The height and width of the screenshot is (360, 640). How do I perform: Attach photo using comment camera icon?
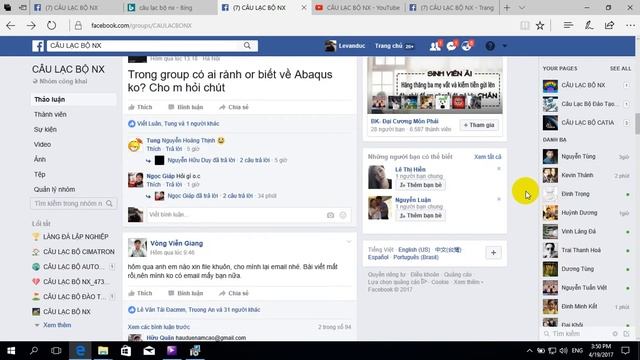(330, 215)
